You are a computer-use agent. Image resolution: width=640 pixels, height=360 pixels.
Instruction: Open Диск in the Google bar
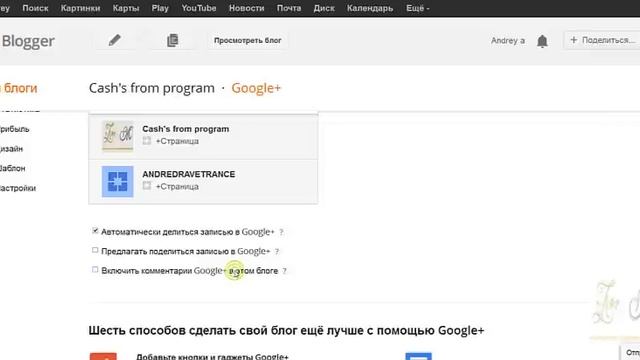tap(324, 8)
